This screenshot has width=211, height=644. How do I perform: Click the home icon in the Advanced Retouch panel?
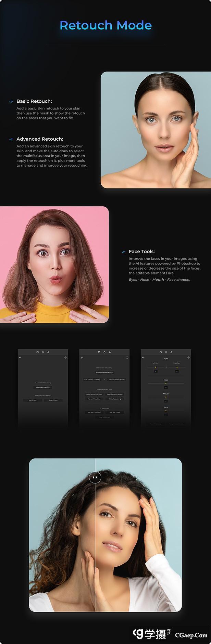pyautogui.click(x=104, y=352)
